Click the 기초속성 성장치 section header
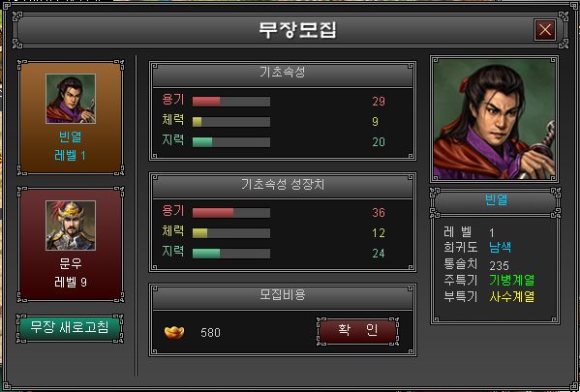 coord(283,185)
